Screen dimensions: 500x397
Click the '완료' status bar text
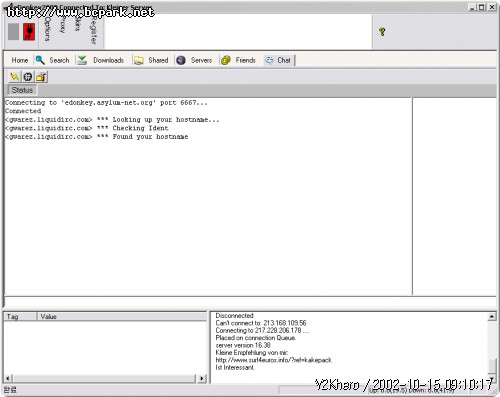pyautogui.click(x=10, y=390)
